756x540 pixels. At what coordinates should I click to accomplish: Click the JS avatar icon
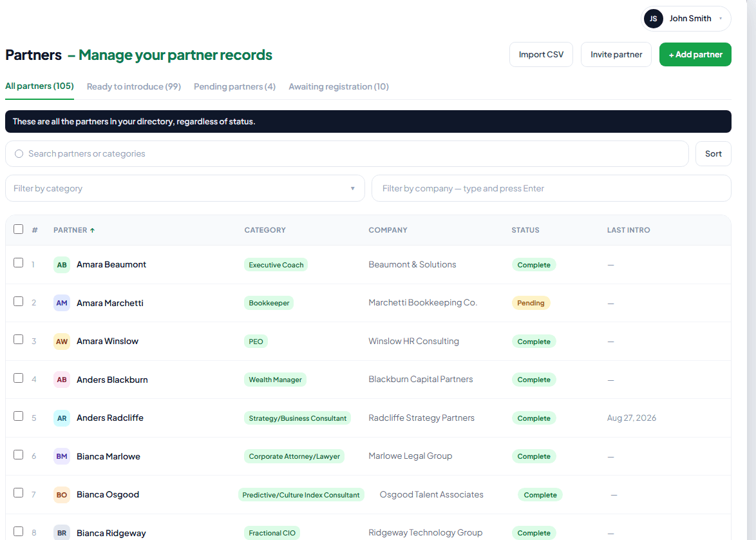tap(654, 19)
